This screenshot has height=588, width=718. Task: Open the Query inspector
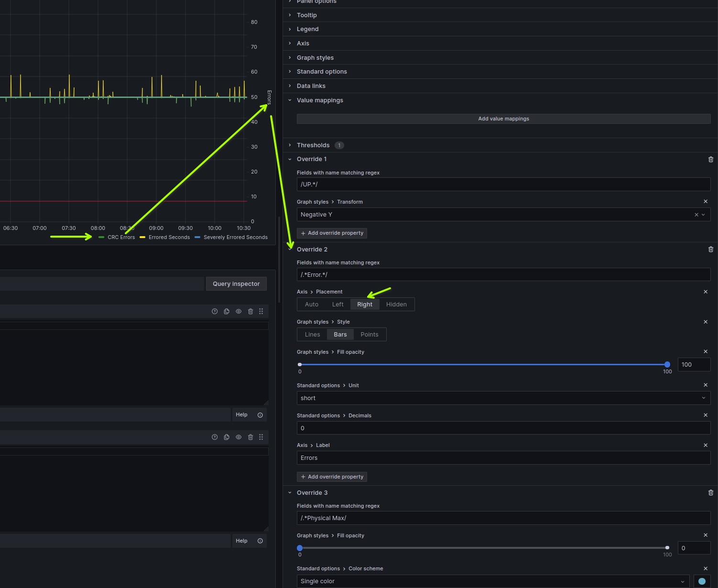236,284
